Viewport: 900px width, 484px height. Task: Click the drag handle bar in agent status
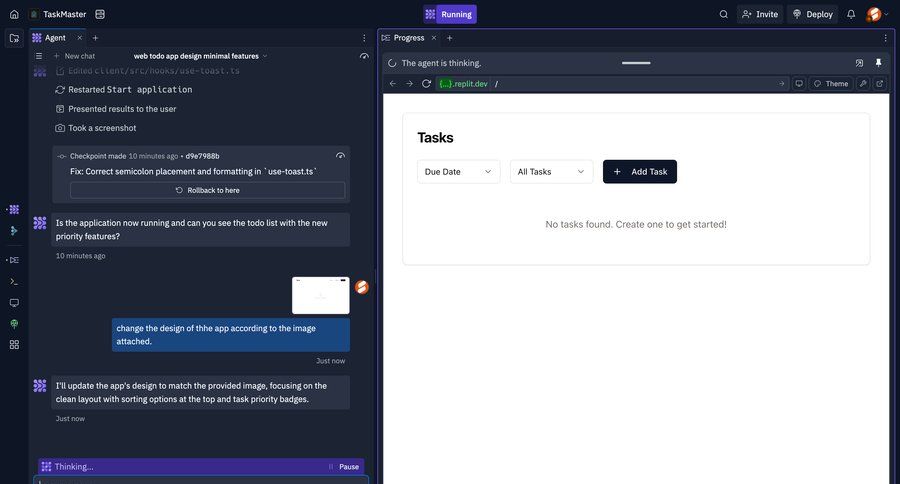(x=636, y=63)
